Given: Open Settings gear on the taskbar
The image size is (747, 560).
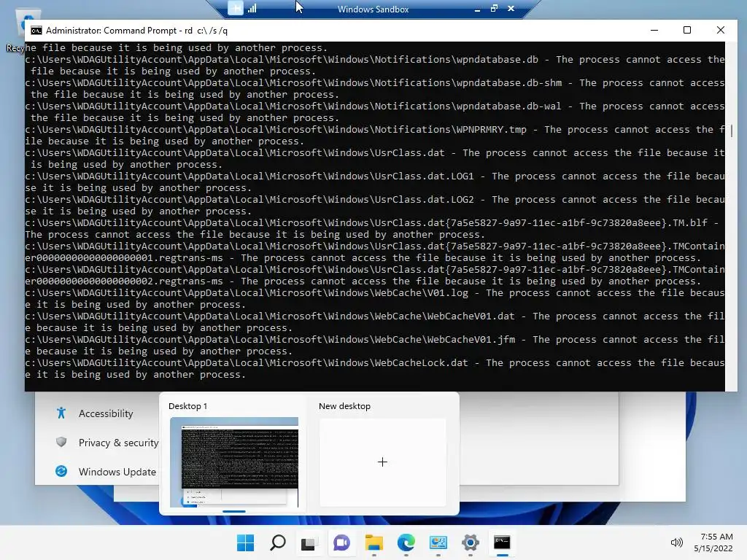Looking at the screenshot, I should [471, 542].
